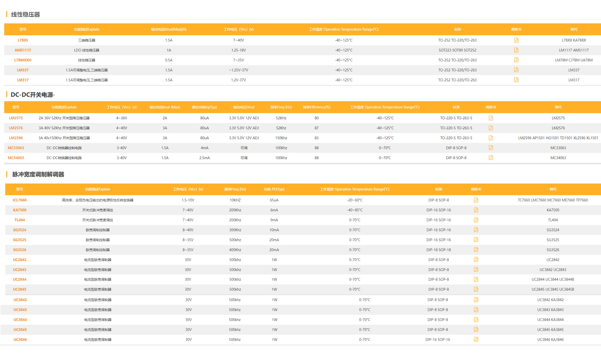
Task: Open the LM337 model link
Action: pos(23,70)
